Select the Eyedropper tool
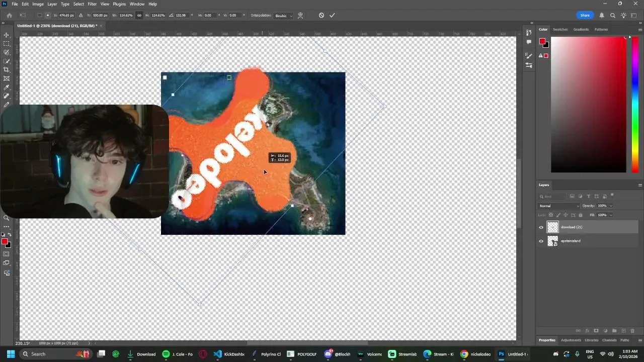Screen dimensions: 644x362 (x=7, y=87)
